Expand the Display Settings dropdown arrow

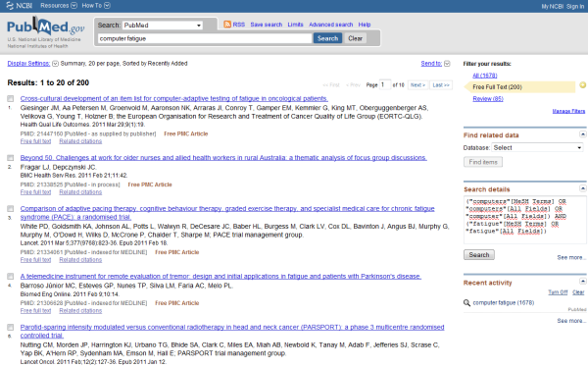[x=55, y=64]
